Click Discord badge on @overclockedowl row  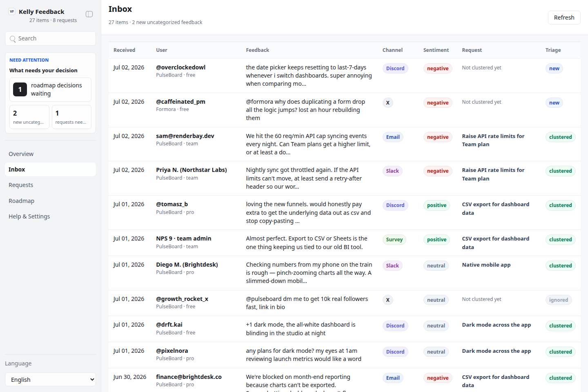click(x=395, y=69)
